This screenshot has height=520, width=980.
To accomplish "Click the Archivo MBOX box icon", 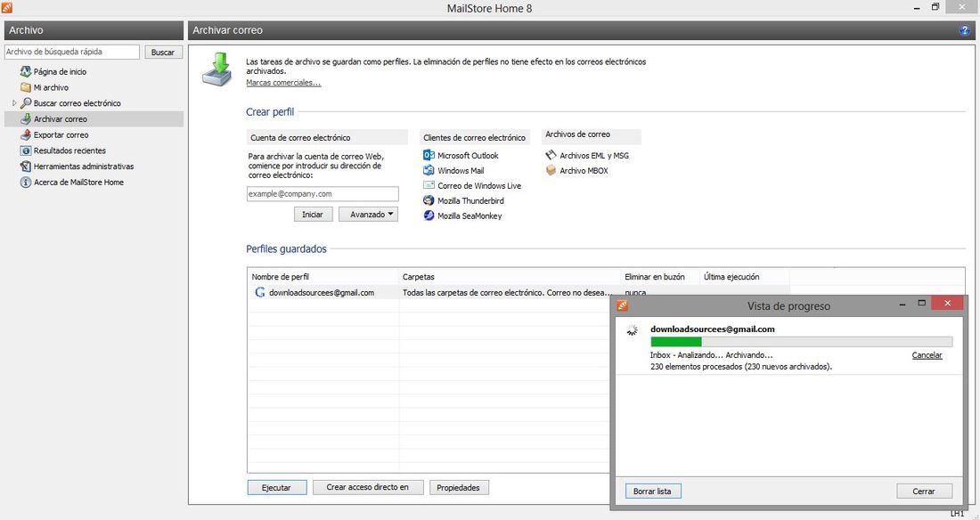I will (551, 170).
